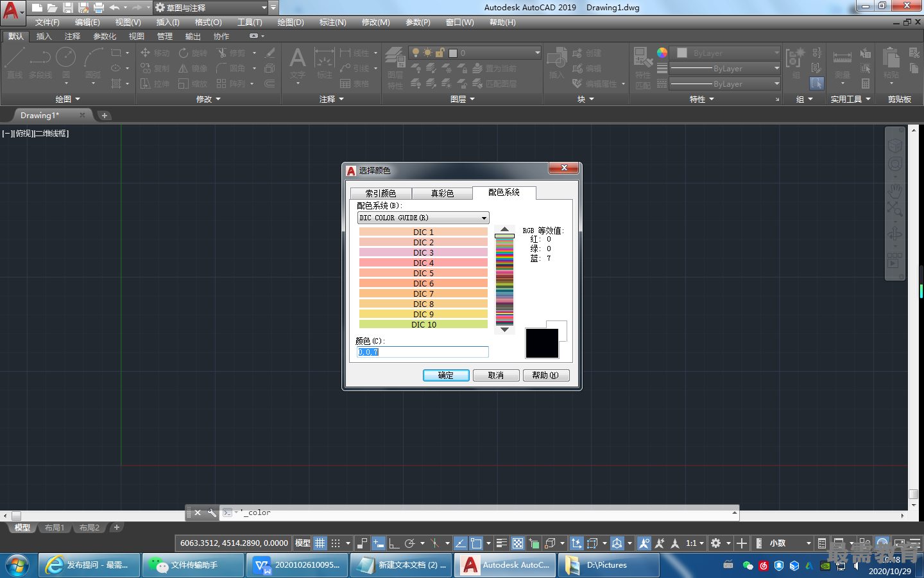This screenshot has height=578, width=924.
Task: Expand the 修改 (Modify) panel
Action: click(209, 99)
